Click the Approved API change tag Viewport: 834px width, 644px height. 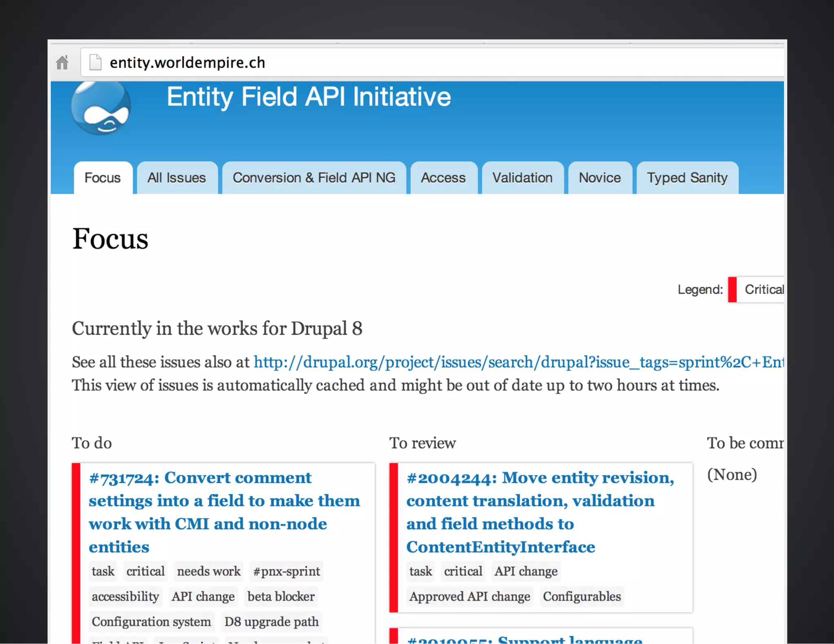[x=470, y=596]
